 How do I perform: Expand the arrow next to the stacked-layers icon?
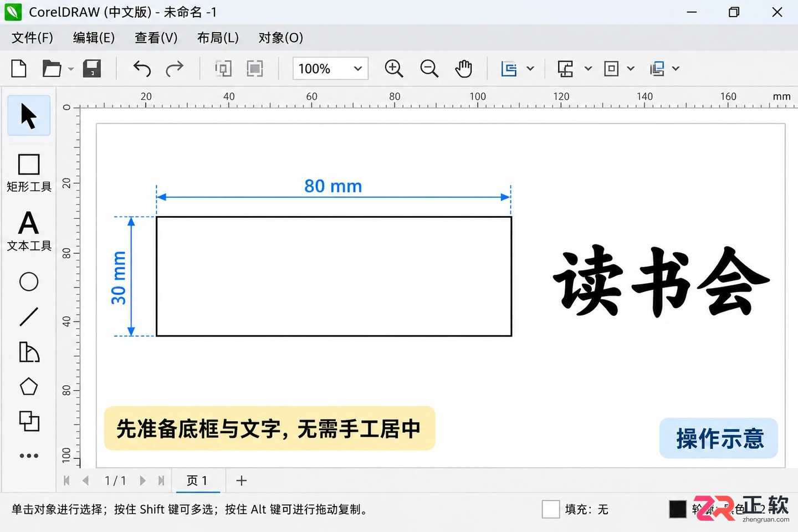point(676,69)
